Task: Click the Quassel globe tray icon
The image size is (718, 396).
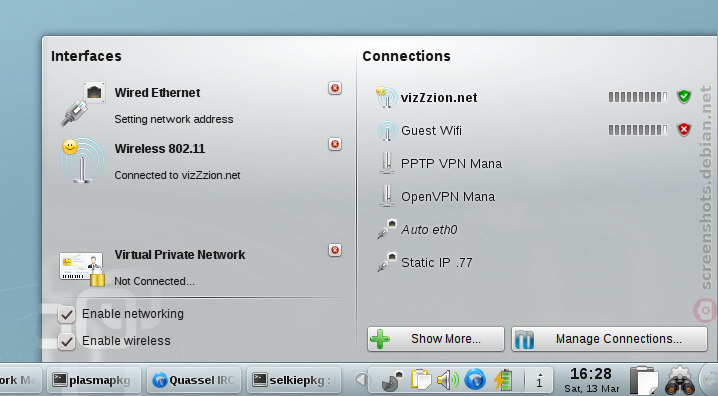Action: point(475,380)
